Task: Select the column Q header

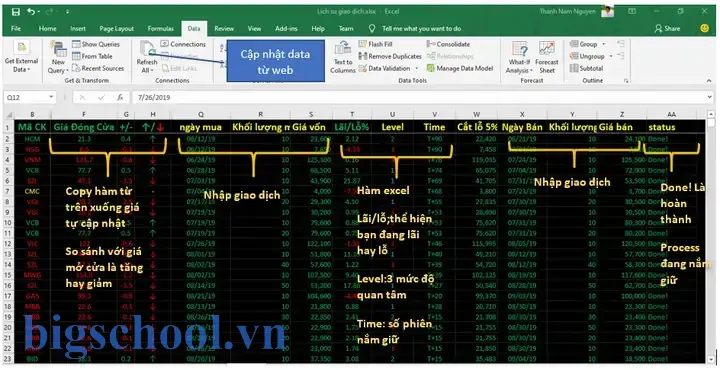Action: (x=201, y=114)
